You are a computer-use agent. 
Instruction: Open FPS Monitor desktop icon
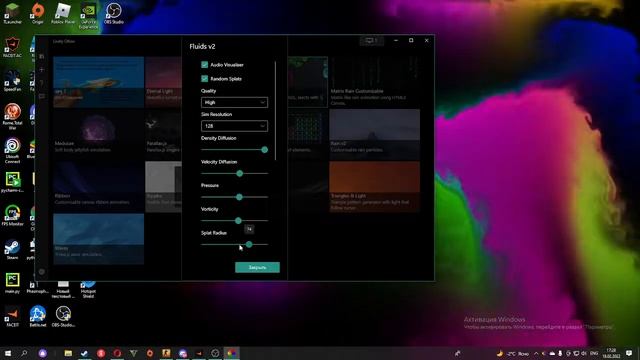point(12,216)
